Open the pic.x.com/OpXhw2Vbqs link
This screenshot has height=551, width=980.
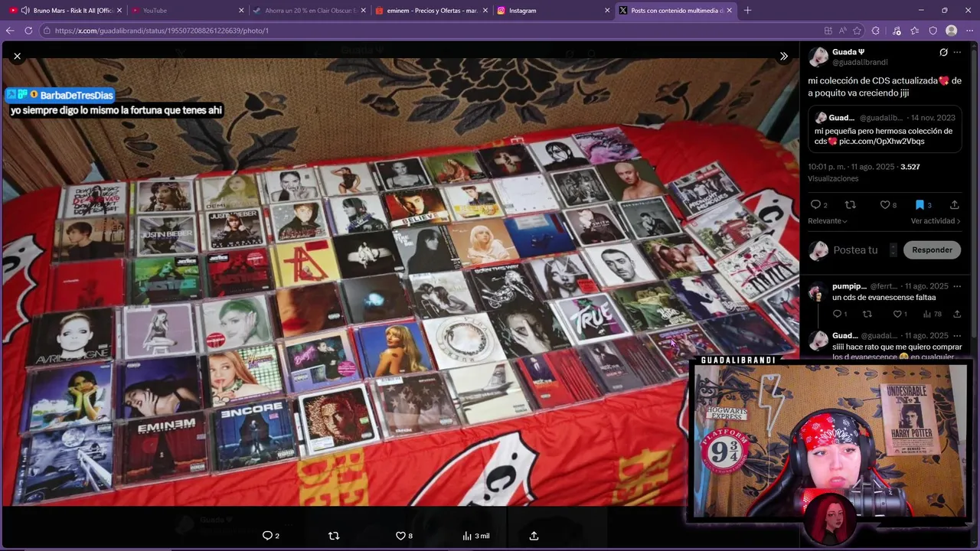point(881,142)
